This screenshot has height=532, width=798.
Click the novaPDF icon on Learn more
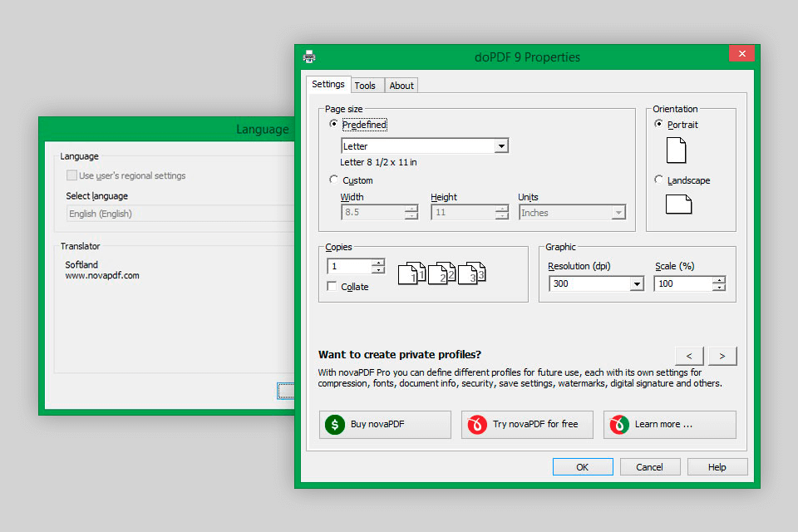tap(618, 424)
